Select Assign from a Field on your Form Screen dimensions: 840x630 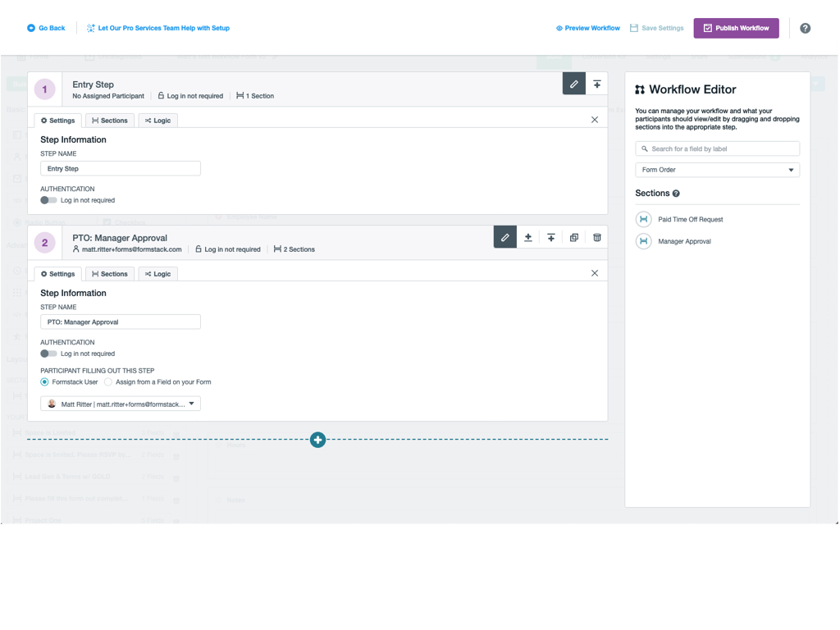click(107, 381)
